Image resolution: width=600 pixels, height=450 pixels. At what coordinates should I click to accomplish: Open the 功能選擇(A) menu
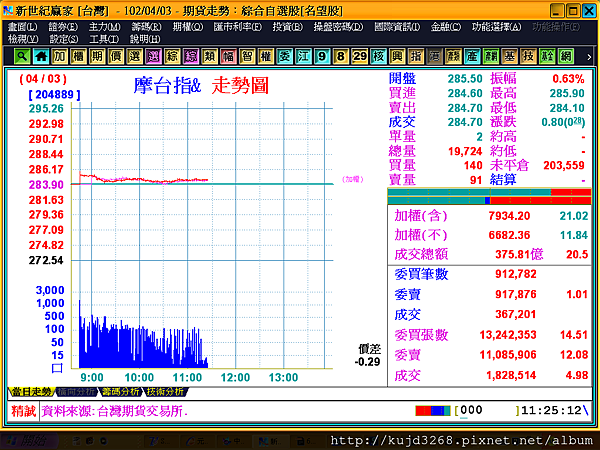pos(496,27)
